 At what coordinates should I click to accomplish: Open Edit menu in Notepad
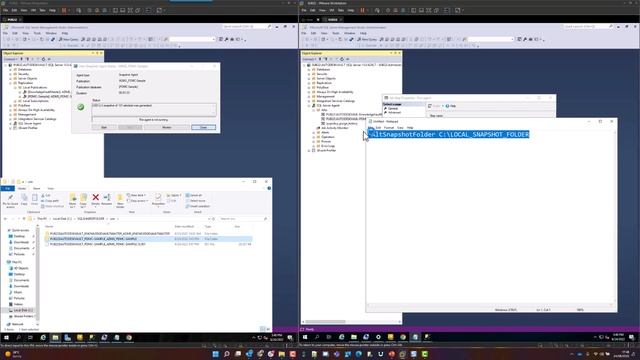coord(378,128)
